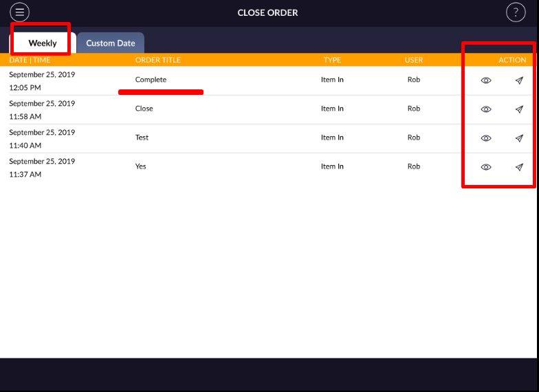Switch to the Custom Date tab
The image size is (539, 392).
(111, 43)
